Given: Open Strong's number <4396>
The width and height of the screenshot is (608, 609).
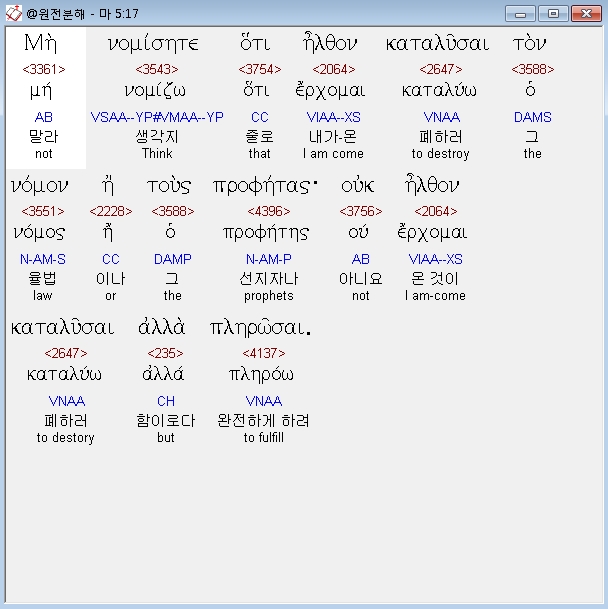Looking at the screenshot, I should [269, 211].
